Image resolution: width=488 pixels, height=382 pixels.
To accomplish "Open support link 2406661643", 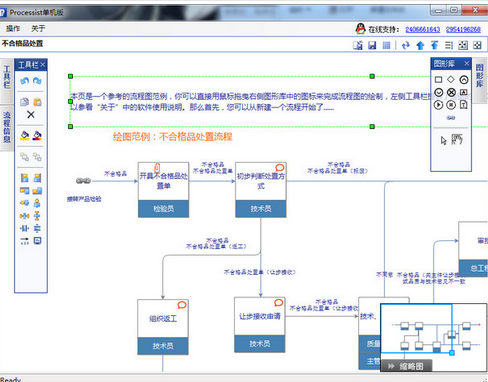I will pos(423,30).
